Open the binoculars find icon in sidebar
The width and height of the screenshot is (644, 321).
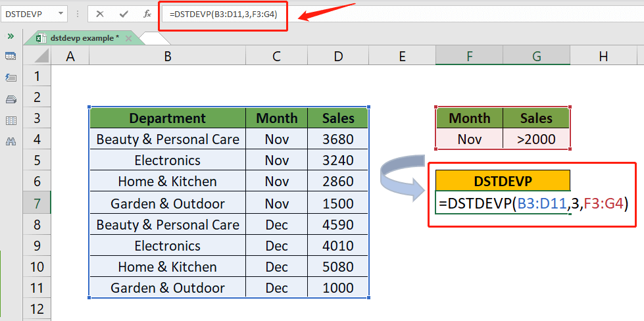tap(11, 141)
